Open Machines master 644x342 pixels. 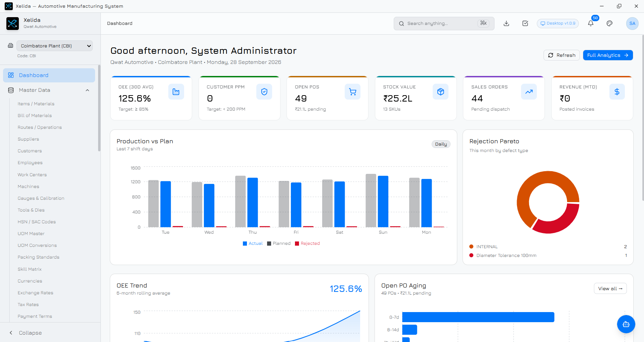pyautogui.click(x=28, y=187)
